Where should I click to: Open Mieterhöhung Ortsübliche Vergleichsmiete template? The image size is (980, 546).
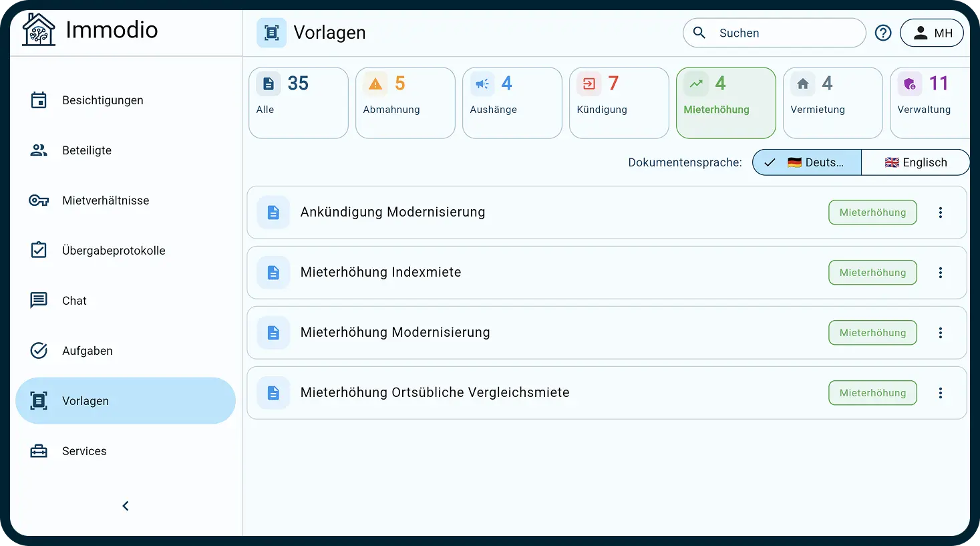(x=607, y=393)
